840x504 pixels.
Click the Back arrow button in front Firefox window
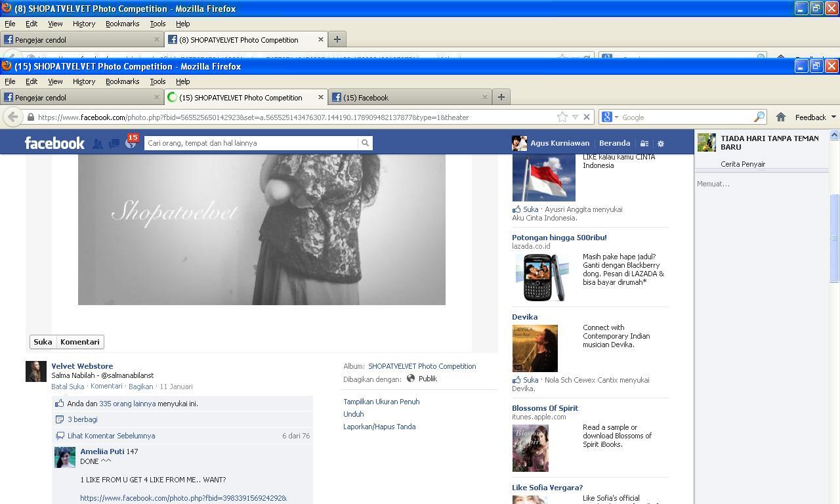click(12, 117)
